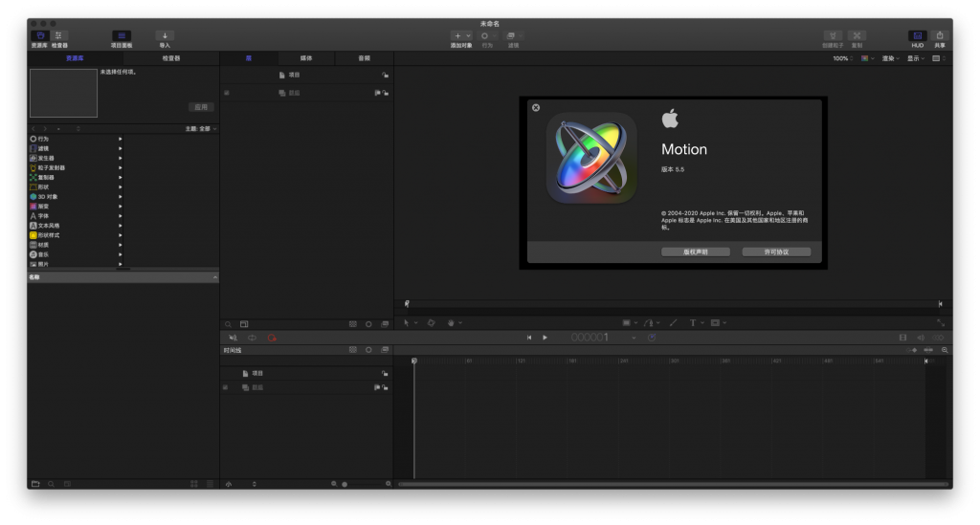980x525 pixels.
Task: Click the Play button in transport controls
Action: (545, 338)
